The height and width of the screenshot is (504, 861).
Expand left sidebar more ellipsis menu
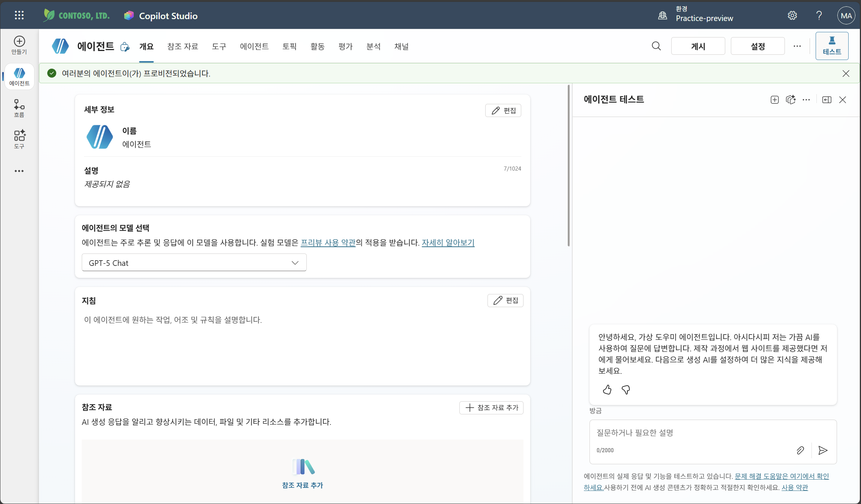click(x=19, y=171)
